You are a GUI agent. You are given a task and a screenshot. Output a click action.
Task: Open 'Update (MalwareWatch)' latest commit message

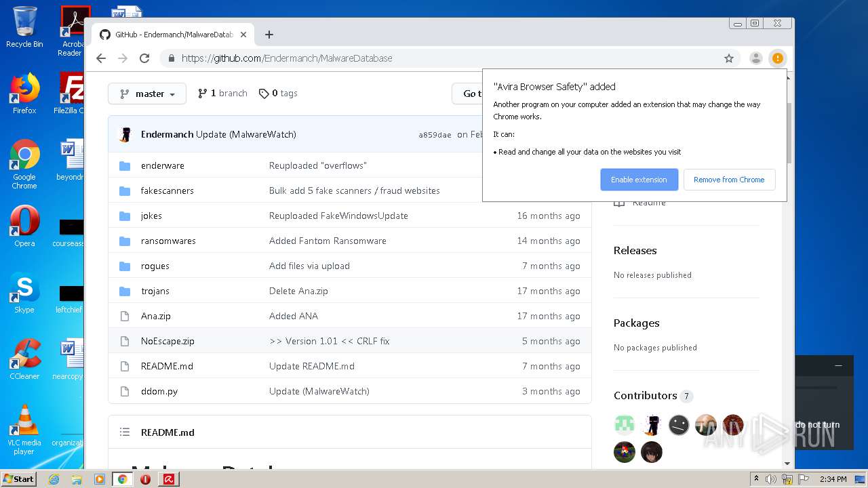(246, 134)
